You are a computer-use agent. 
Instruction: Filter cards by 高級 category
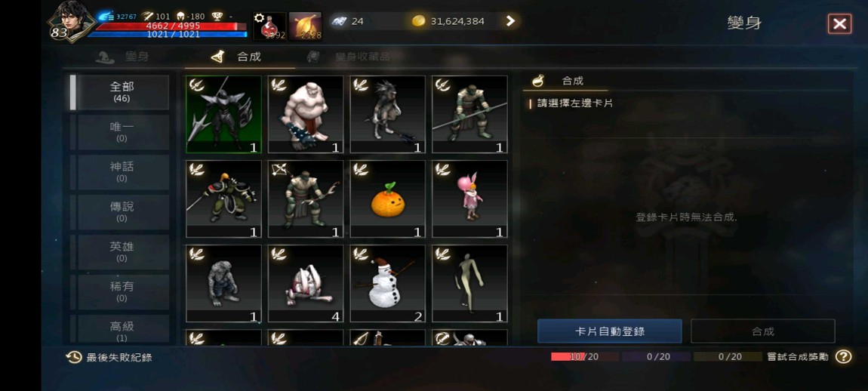click(x=122, y=331)
